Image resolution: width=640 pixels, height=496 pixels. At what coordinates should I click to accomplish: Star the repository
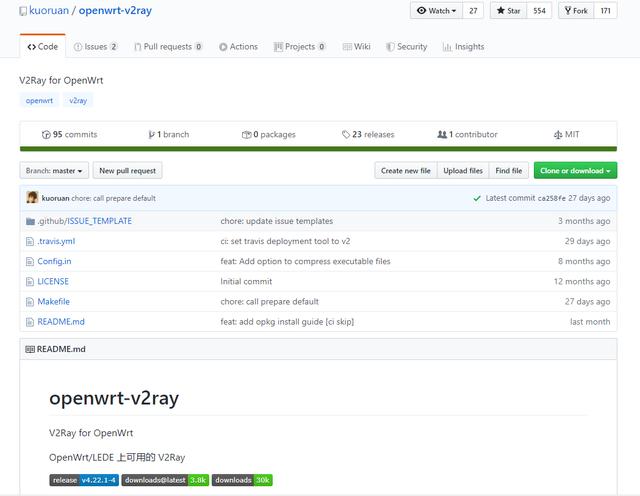(508, 11)
